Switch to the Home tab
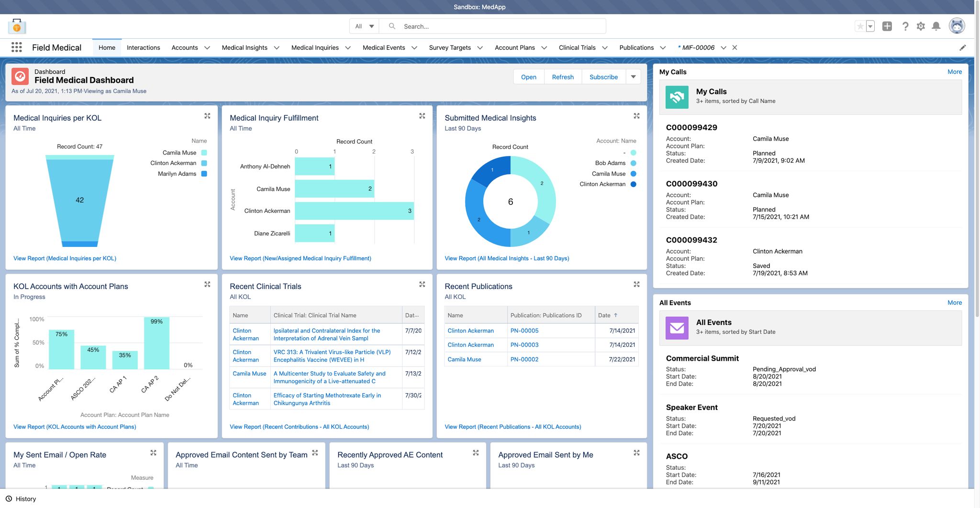The width and height of the screenshot is (980, 508). point(107,47)
